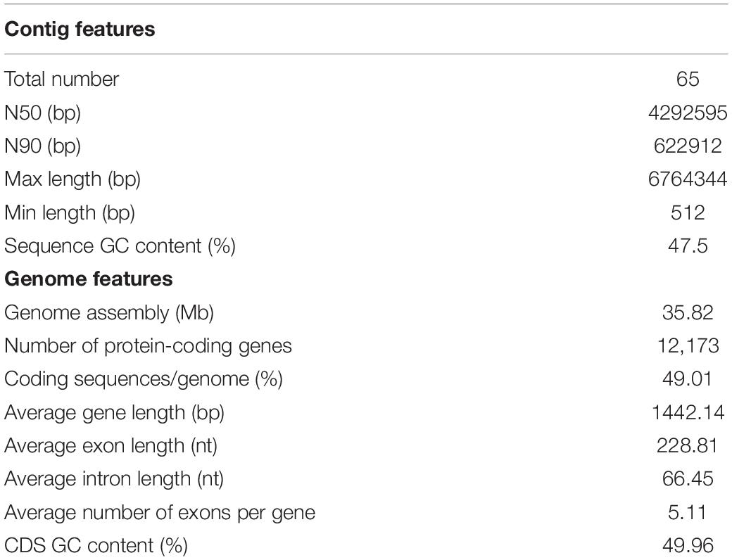Image resolution: width=732 pixels, height=560 pixels.
Task: Click the N50 value 4292595
Action: pos(688,113)
